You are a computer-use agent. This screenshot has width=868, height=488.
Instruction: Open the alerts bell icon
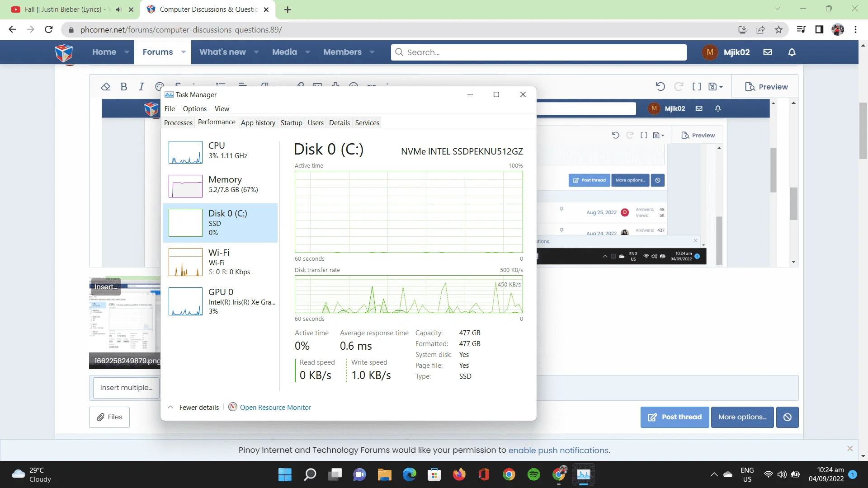(x=792, y=52)
